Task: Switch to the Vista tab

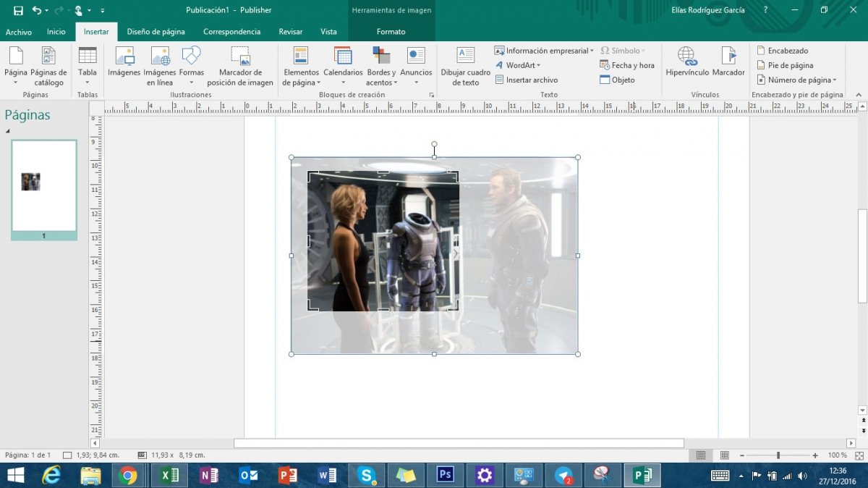Action: point(328,32)
